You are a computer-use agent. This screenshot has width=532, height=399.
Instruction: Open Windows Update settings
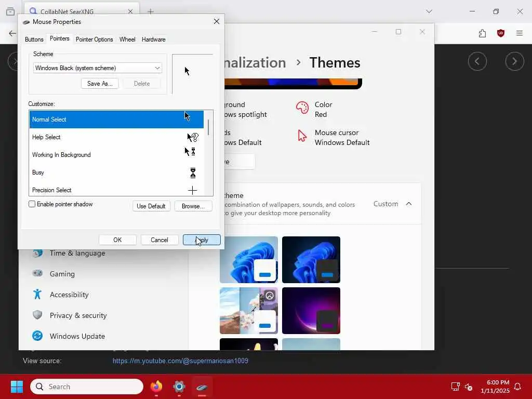tap(77, 336)
